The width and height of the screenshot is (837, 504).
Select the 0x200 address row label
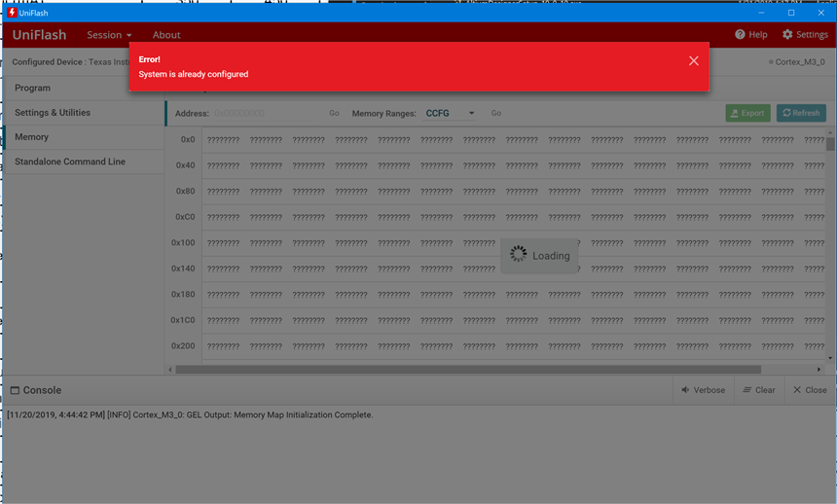point(183,346)
